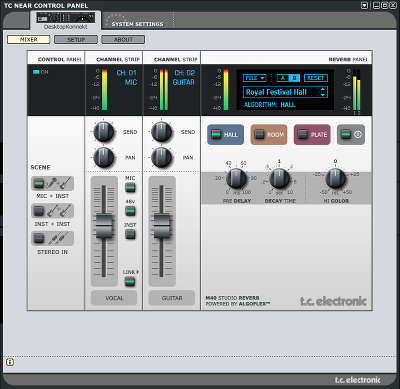Toggle the MIC input button
Screen dimensions: 400x389
tap(130, 188)
